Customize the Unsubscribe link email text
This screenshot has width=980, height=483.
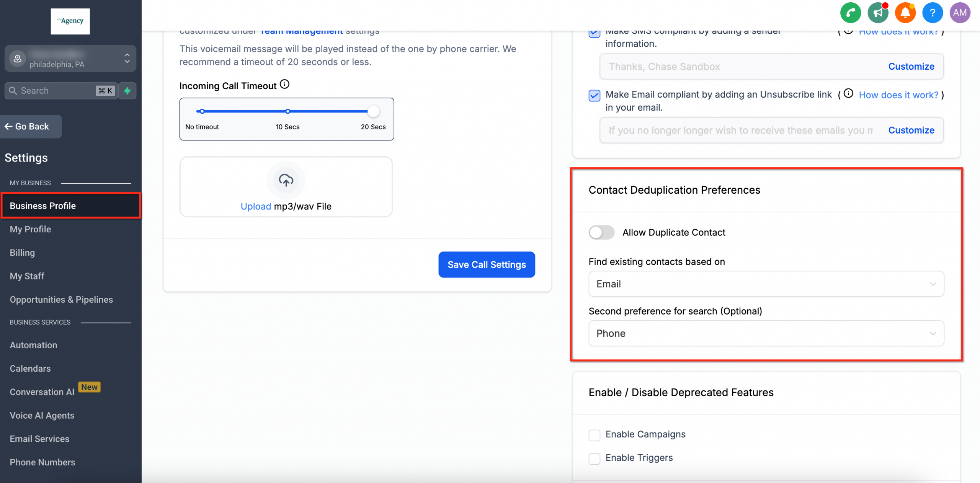click(x=911, y=130)
